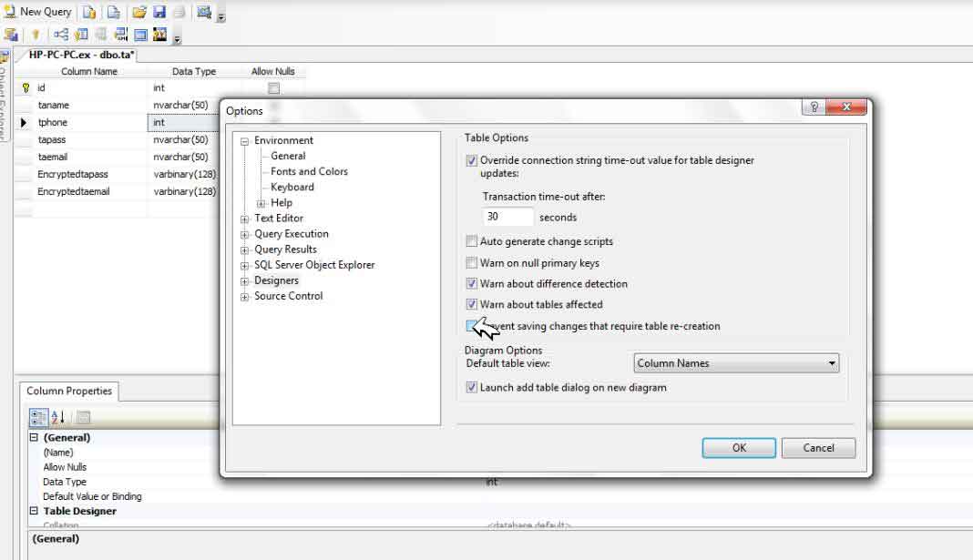Switch Column Properties to Categorized view
Viewport: 973px width, 560px height.
click(x=38, y=417)
